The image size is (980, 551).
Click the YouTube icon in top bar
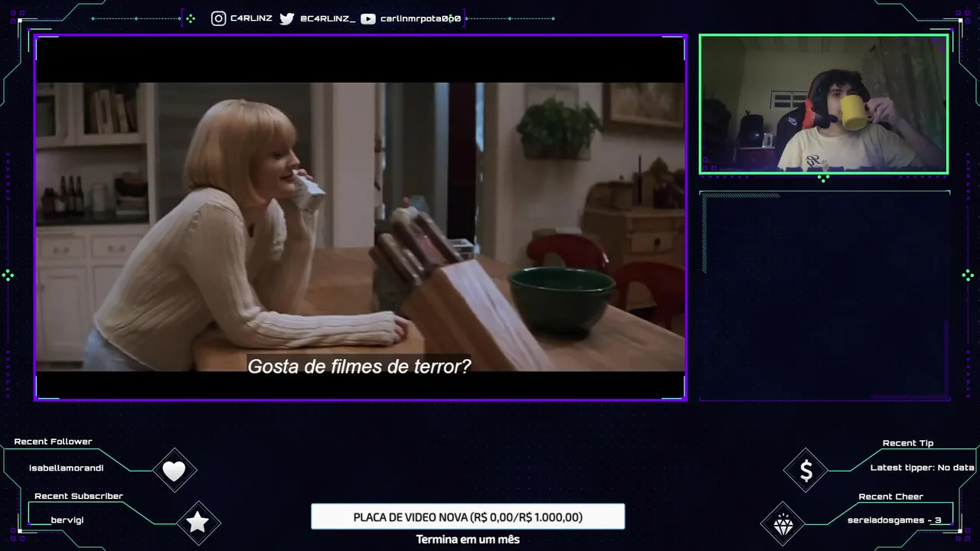tap(367, 18)
